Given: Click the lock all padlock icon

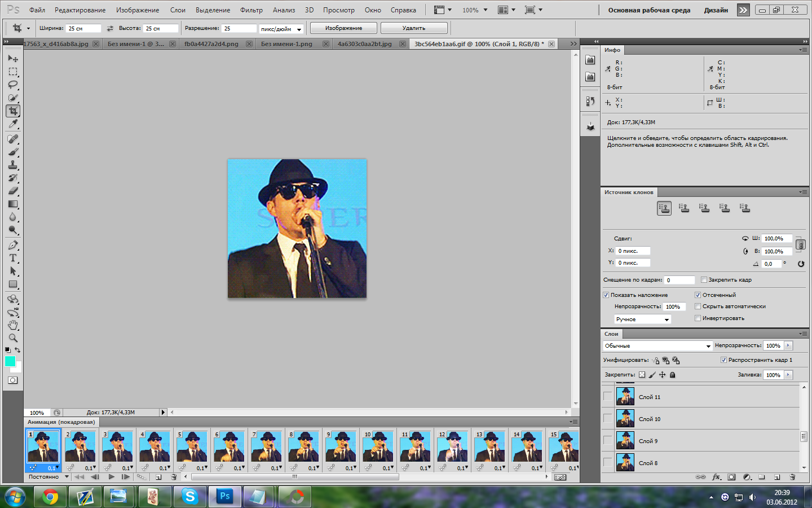Looking at the screenshot, I should (673, 375).
